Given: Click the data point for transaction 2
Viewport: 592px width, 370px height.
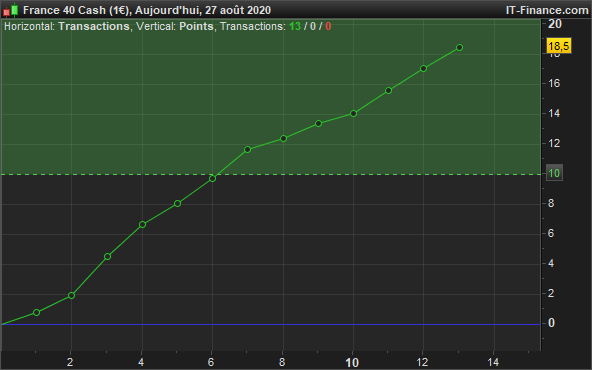Looking at the screenshot, I should (x=71, y=296).
